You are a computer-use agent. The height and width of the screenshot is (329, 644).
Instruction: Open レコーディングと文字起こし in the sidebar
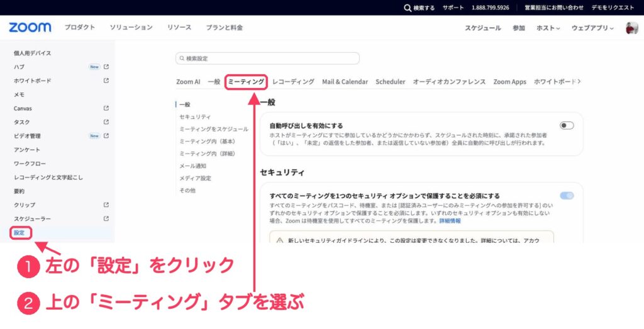pyautogui.click(x=48, y=177)
